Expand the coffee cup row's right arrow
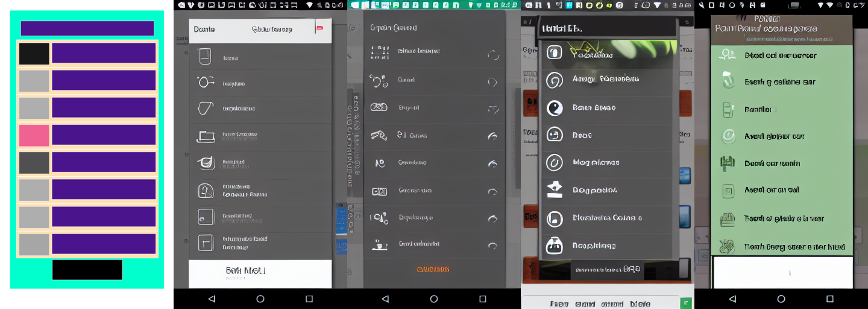This screenshot has height=309, width=868. click(492, 246)
